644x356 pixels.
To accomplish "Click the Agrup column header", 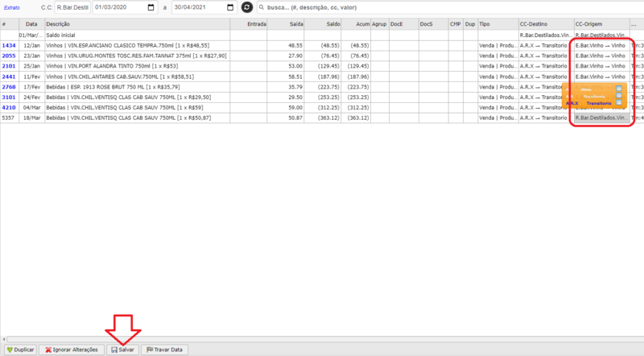I will tap(379, 24).
